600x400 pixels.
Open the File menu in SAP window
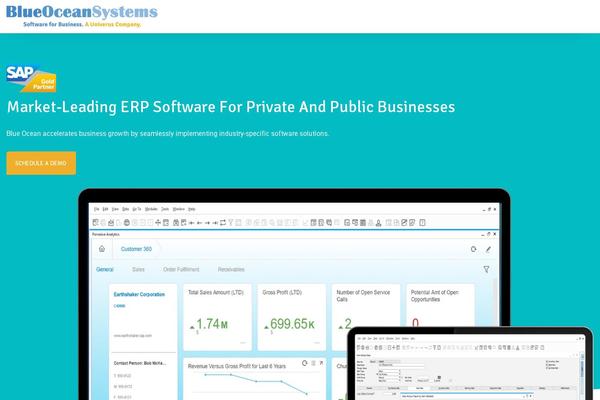click(x=96, y=209)
